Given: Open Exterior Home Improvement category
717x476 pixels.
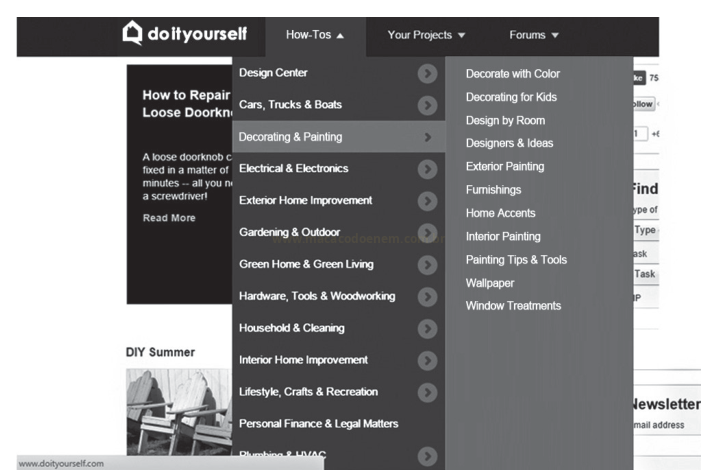Looking at the screenshot, I should coord(305,200).
